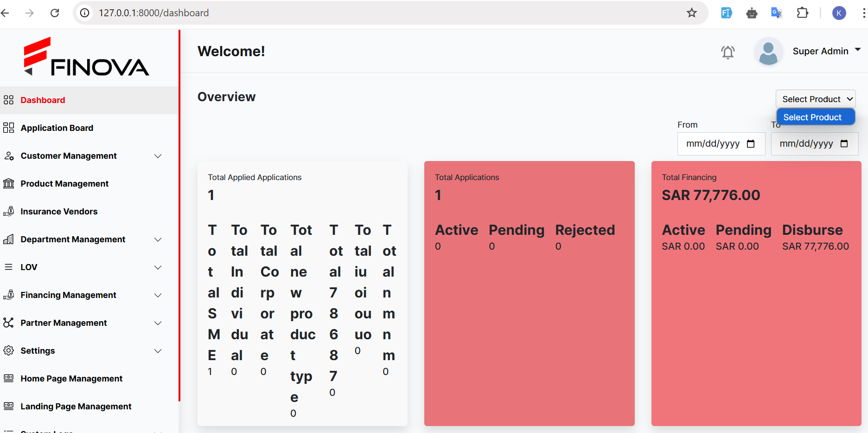Click the browser address bar URL
This screenshot has height=433, width=868.
point(153,13)
